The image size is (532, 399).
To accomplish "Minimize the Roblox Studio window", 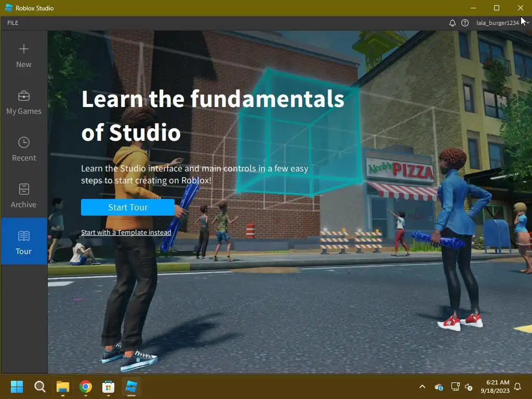I will 473,8.
